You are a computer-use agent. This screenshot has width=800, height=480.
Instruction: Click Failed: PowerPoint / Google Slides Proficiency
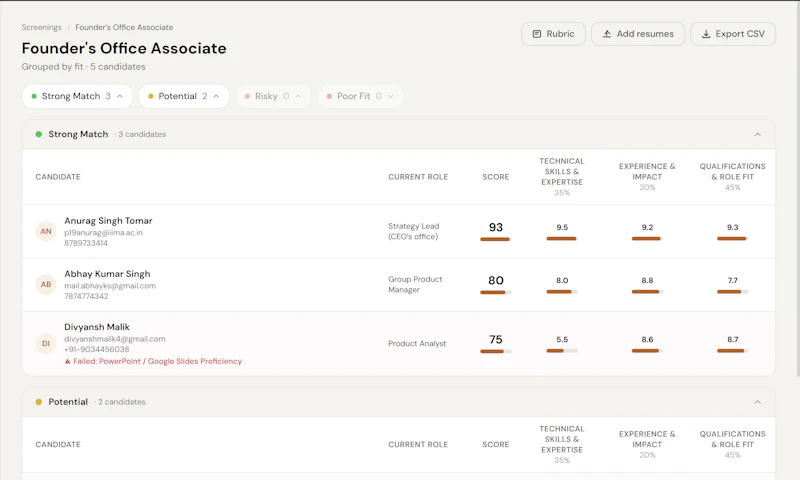coord(158,361)
